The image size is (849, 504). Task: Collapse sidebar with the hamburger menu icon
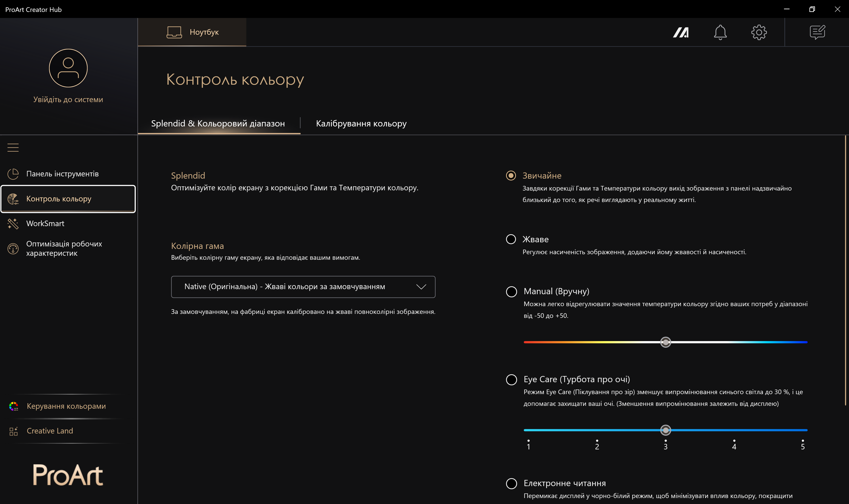click(13, 147)
